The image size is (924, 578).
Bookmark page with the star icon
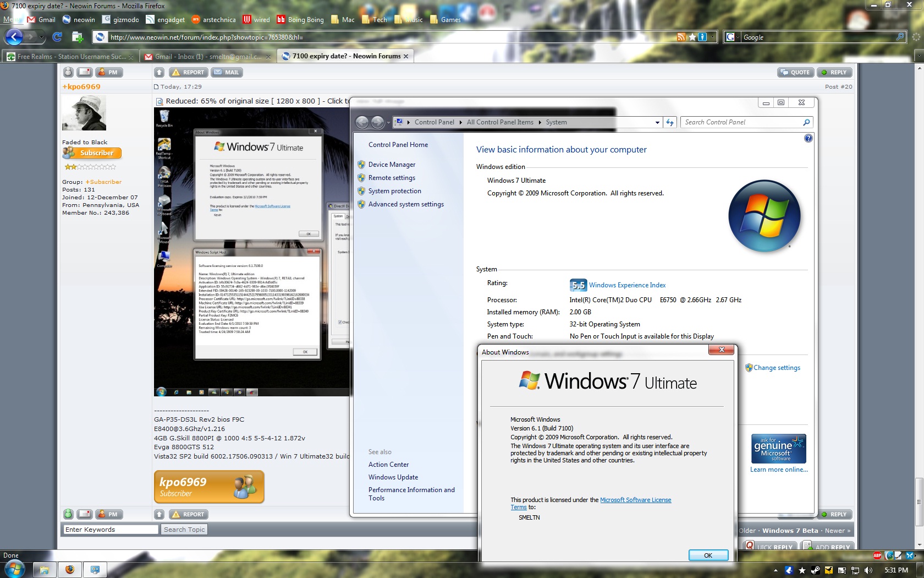(692, 37)
